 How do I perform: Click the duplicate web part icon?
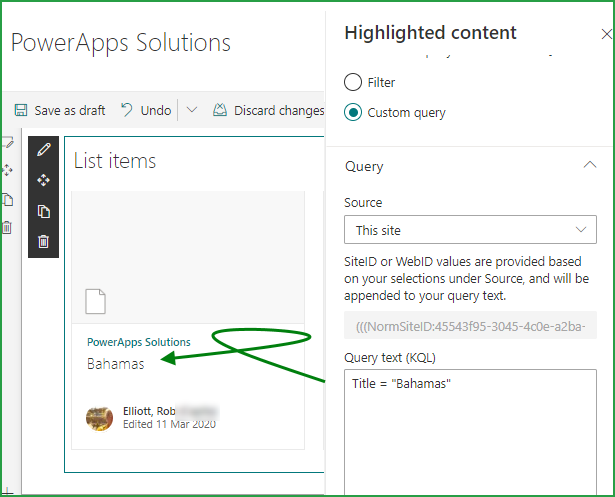tap(44, 211)
